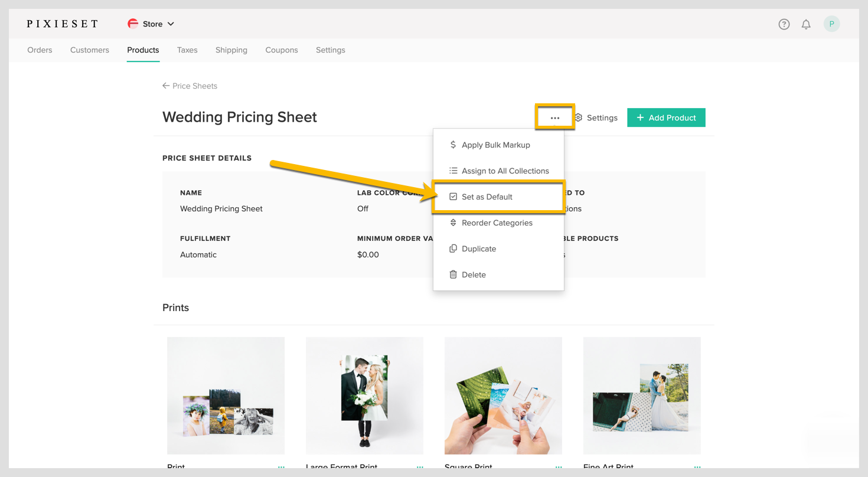
Task: Open three-dot menu under Fine Art Print
Action: coord(697,467)
